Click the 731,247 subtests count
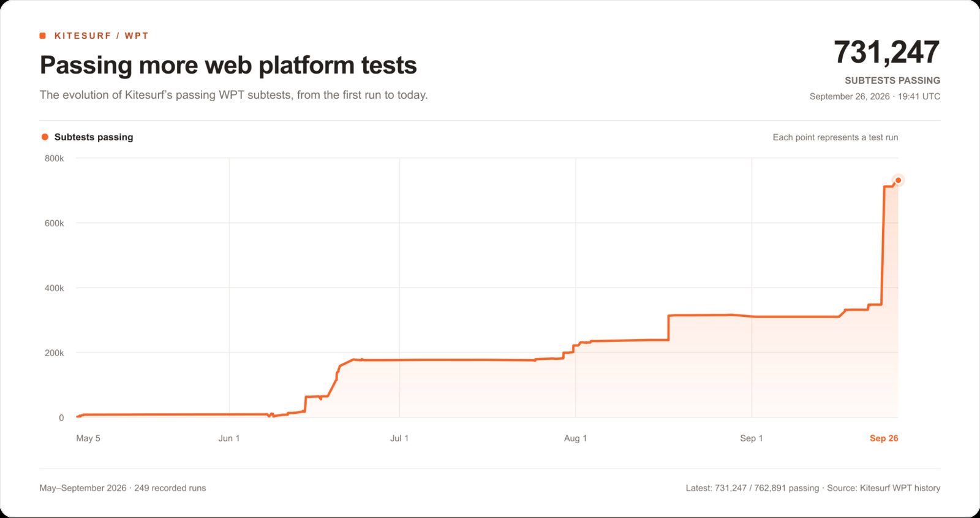 pos(886,52)
